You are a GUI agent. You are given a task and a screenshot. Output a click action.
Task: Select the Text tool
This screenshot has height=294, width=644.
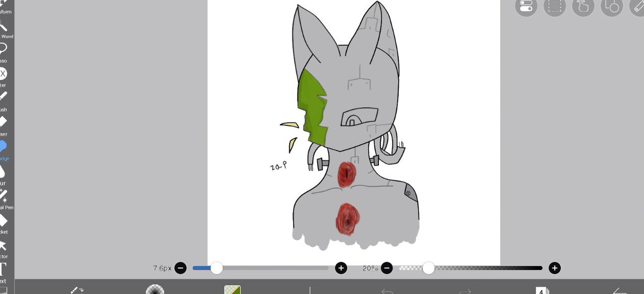pos(4,272)
